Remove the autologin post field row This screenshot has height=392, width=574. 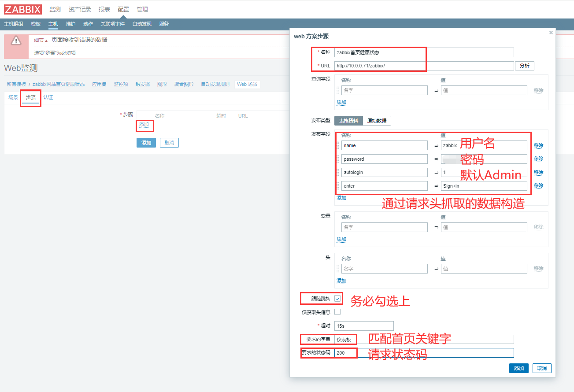pyautogui.click(x=538, y=172)
